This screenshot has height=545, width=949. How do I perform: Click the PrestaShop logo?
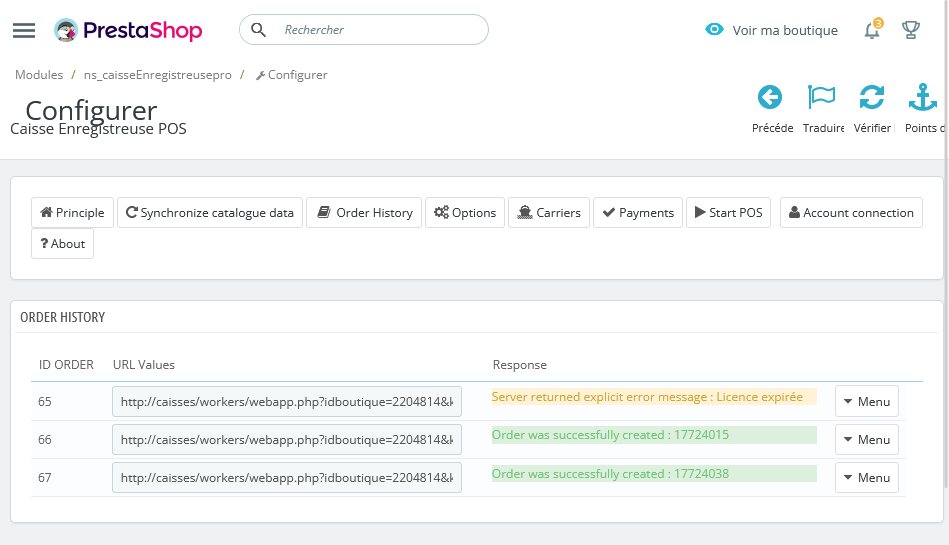point(128,30)
